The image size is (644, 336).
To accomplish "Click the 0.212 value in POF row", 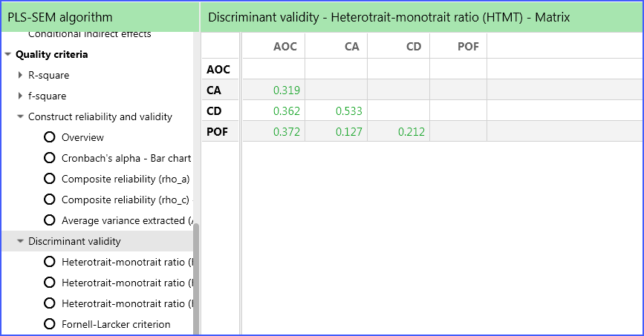I will [410, 131].
